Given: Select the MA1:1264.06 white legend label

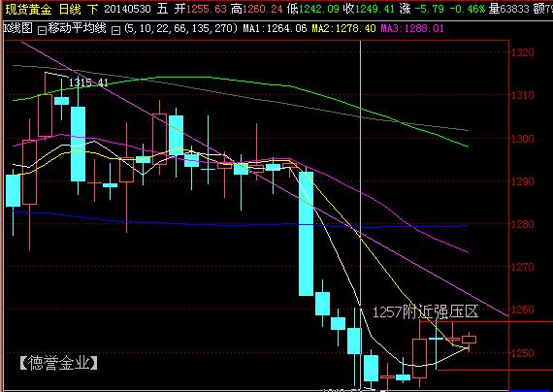Looking at the screenshot, I should tap(276, 28).
